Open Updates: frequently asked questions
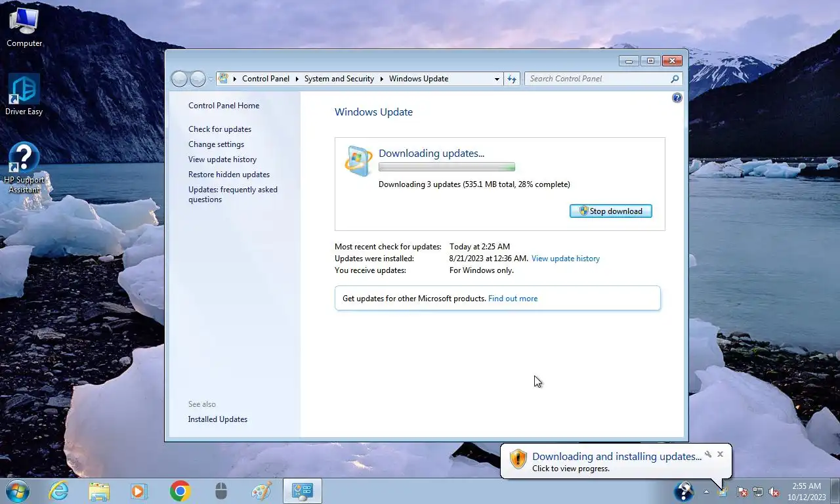 [x=233, y=194]
